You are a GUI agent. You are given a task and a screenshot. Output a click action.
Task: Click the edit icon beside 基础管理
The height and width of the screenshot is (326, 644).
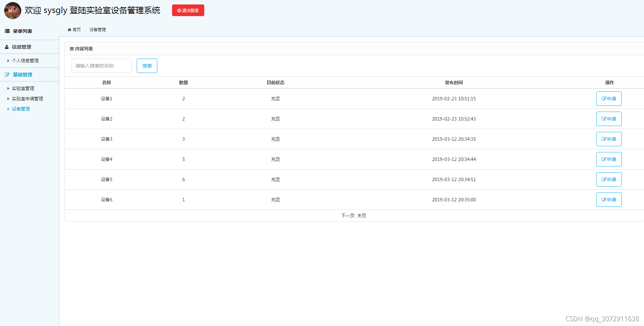pyautogui.click(x=7, y=75)
